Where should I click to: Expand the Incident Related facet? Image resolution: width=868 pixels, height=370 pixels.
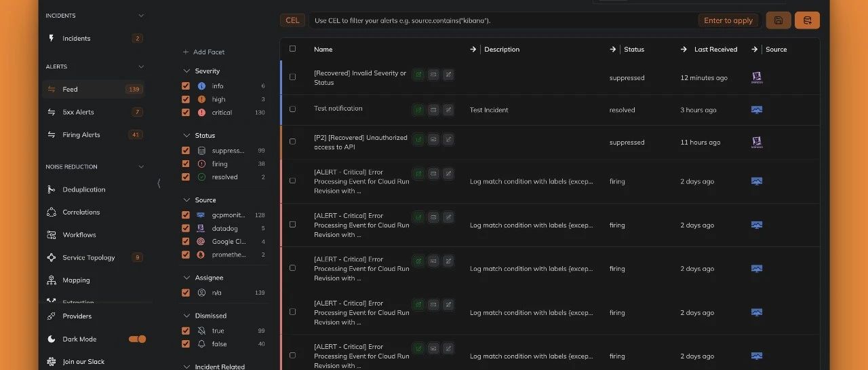pos(186,367)
